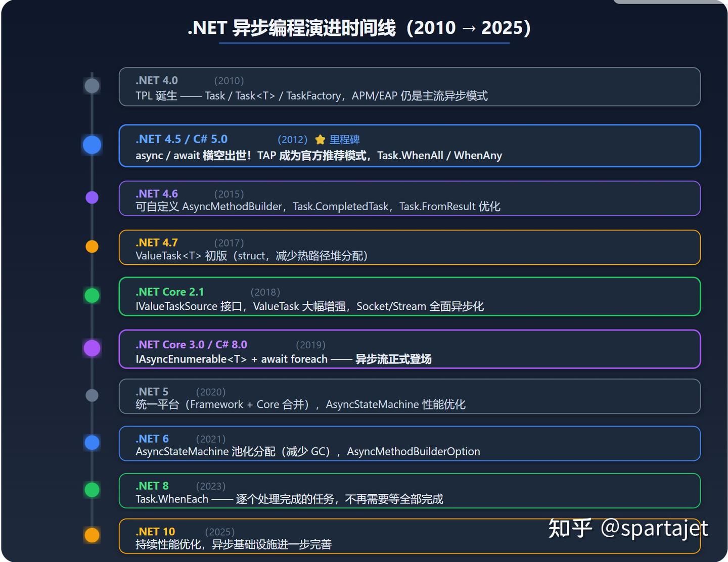
Task: Click the 'TPL 诞生 —— Task / Task<T>' description
Action: (311, 96)
